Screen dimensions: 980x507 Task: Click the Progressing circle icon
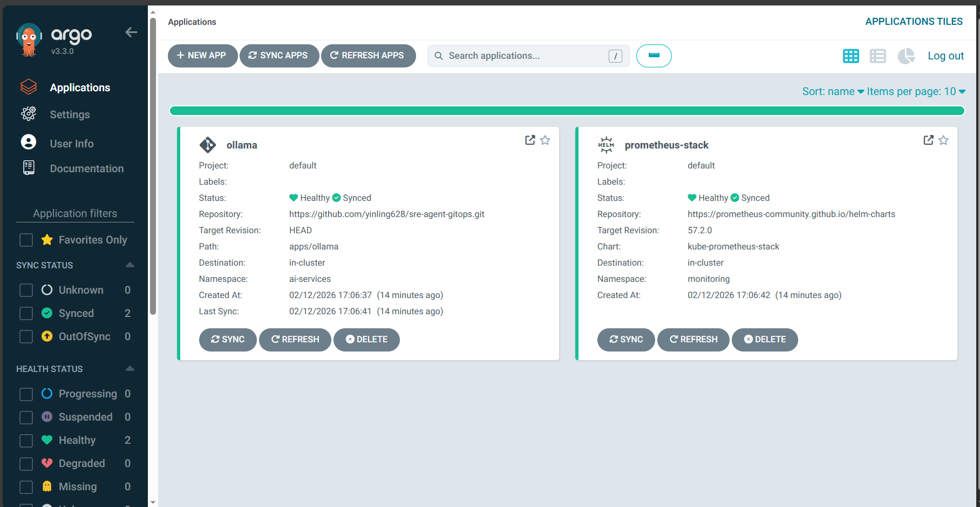tap(47, 394)
